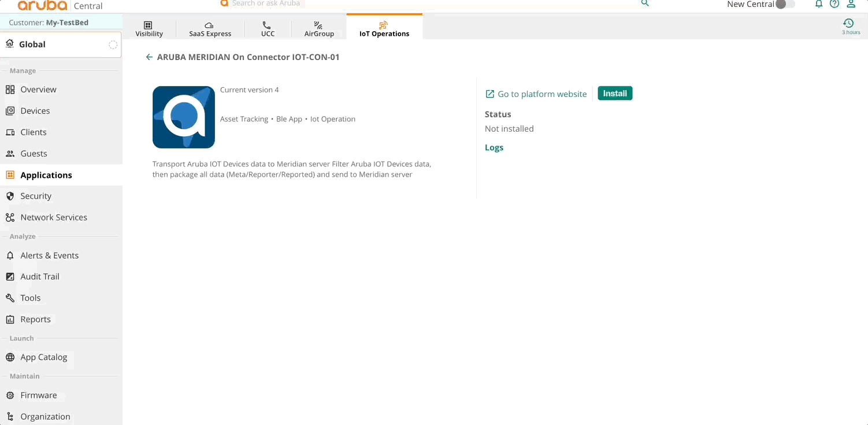This screenshot has height=425, width=868.
Task: Open the user account icon
Action: tap(851, 4)
